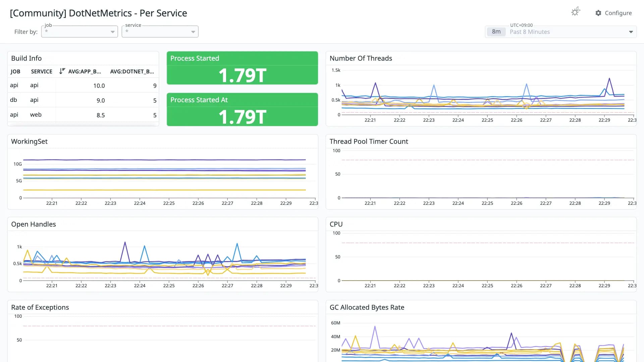Viewport: 644px width, 362px height.
Task: Toggle the dark/light theme sun icon
Action: point(576,12)
